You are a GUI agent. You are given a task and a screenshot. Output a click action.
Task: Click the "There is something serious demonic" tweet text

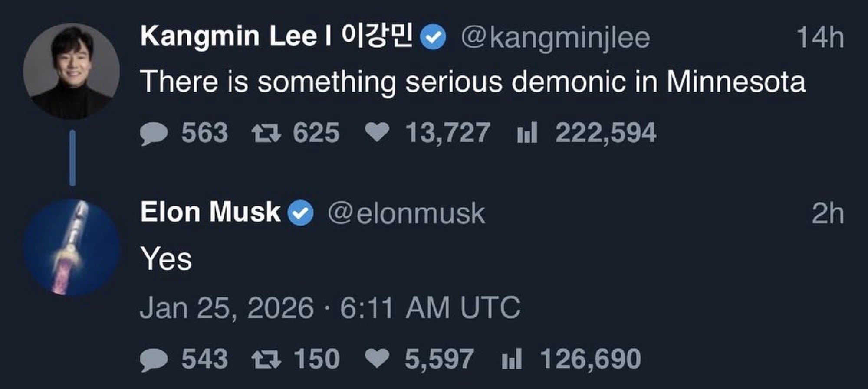[x=472, y=82]
